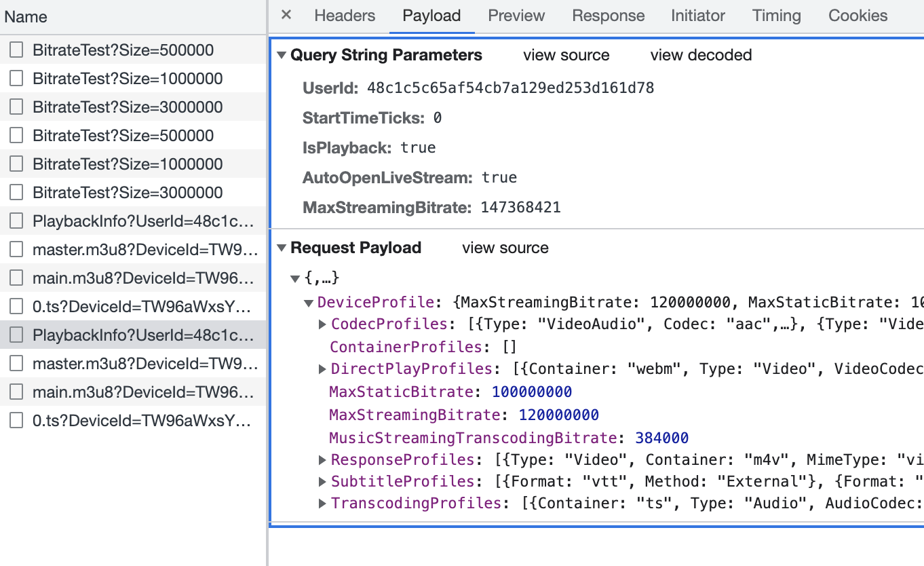Expand the SubtitleProfiles array
Screen dimensions: 924x566
322,481
